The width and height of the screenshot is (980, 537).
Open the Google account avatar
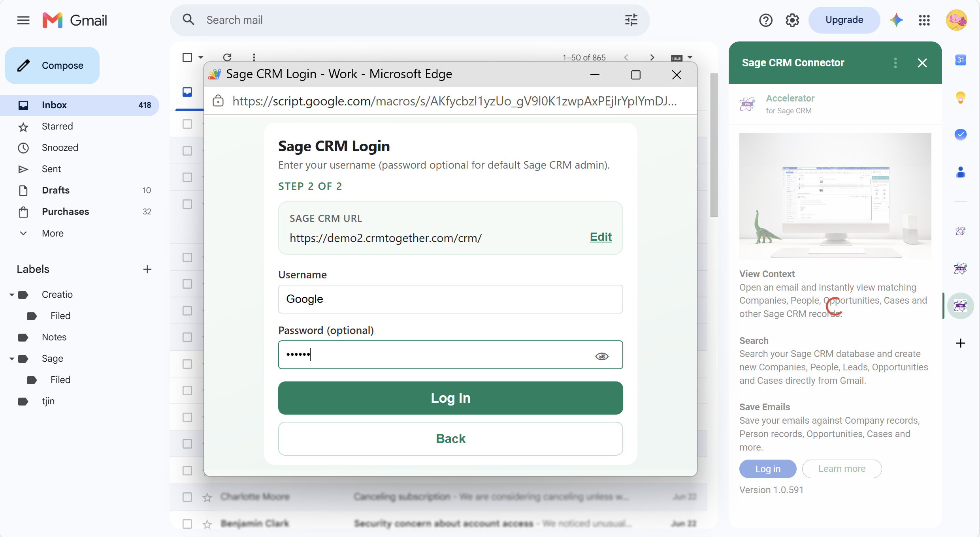tap(956, 20)
